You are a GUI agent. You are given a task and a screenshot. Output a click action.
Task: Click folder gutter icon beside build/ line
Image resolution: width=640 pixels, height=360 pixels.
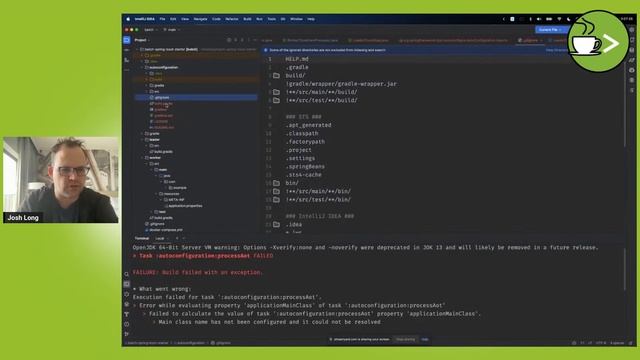tap(276, 76)
